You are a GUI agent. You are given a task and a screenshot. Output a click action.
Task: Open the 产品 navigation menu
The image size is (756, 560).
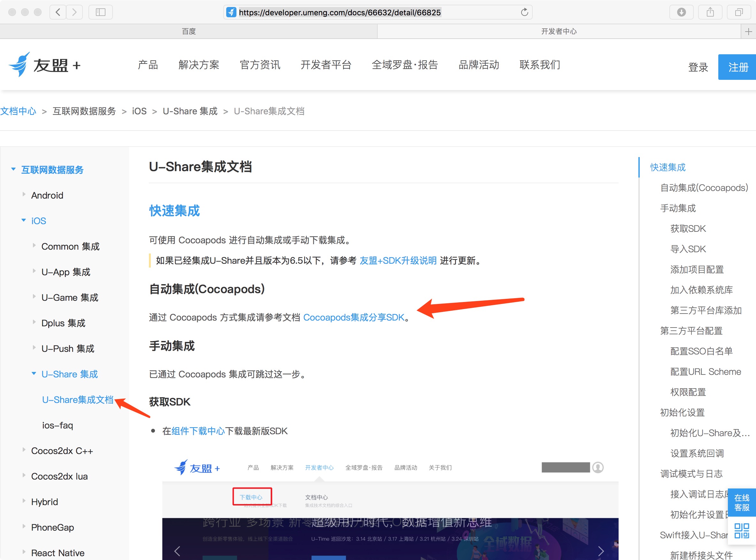(x=148, y=64)
